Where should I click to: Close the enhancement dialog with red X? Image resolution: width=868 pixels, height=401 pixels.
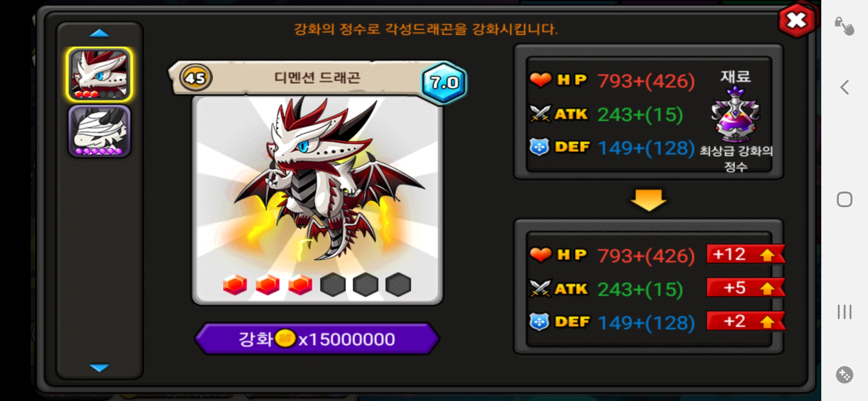tap(796, 20)
